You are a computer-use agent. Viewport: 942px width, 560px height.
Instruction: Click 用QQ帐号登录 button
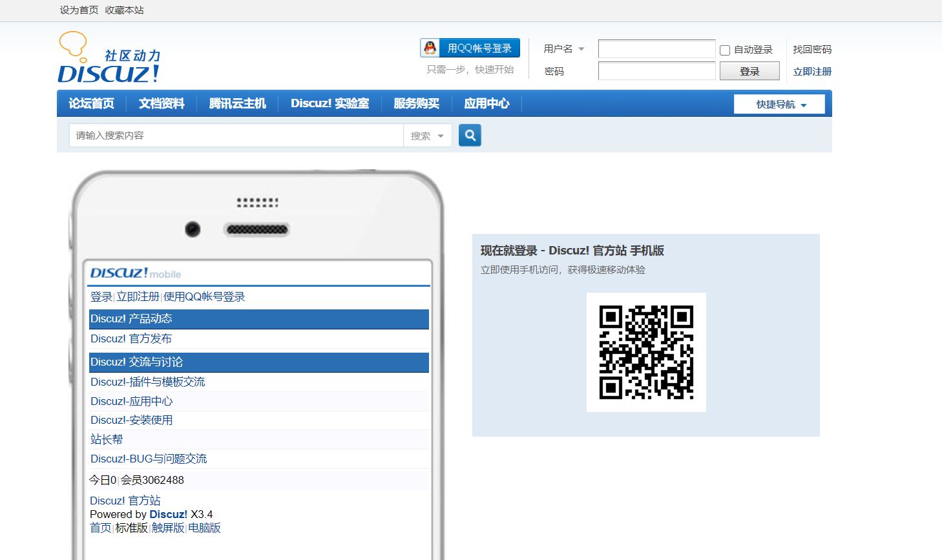pyautogui.click(x=470, y=48)
